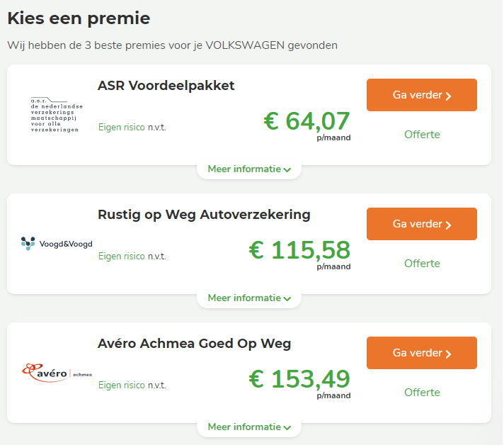The width and height of the screenshot is (504, 445).
Task: Click the Avéro Achmea Goed Op Weg title
Action: (194, 344)
